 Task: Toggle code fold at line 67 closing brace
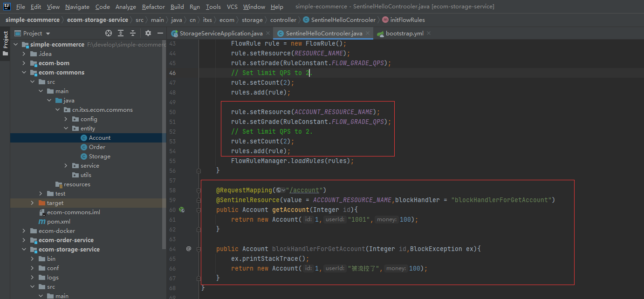pyautogui.click(x=199, y=278)
